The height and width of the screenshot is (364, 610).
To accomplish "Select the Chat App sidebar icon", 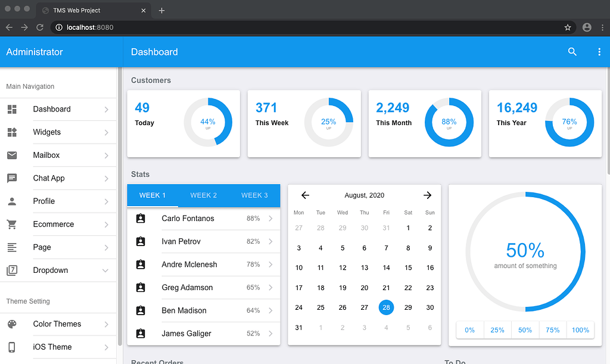I will [13, 178].
